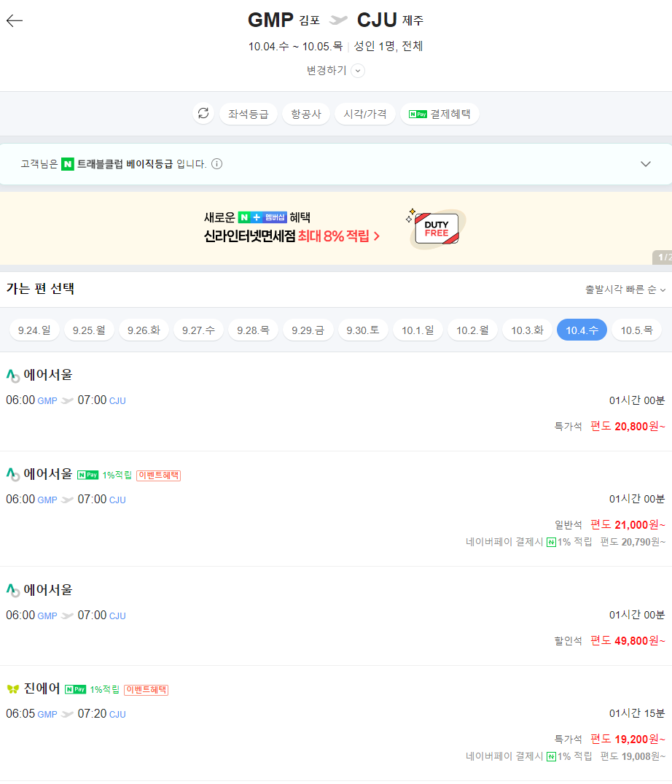Screen dimensions: 672x784
Task: Click the green N 트래블클럽 logo
Action: (x=68, y=164)
